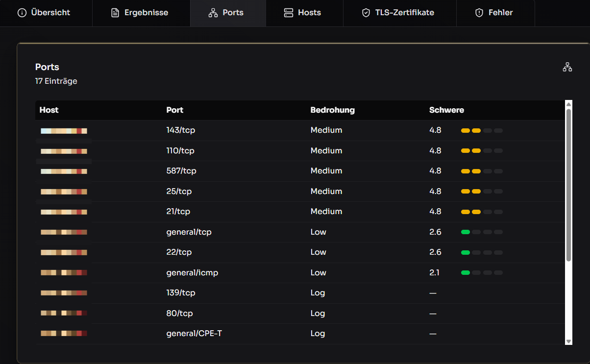Click the shield checkmark icon on TLS-Zertifikate tab
This screenshot has width=590, height=364.
[366, 13]
